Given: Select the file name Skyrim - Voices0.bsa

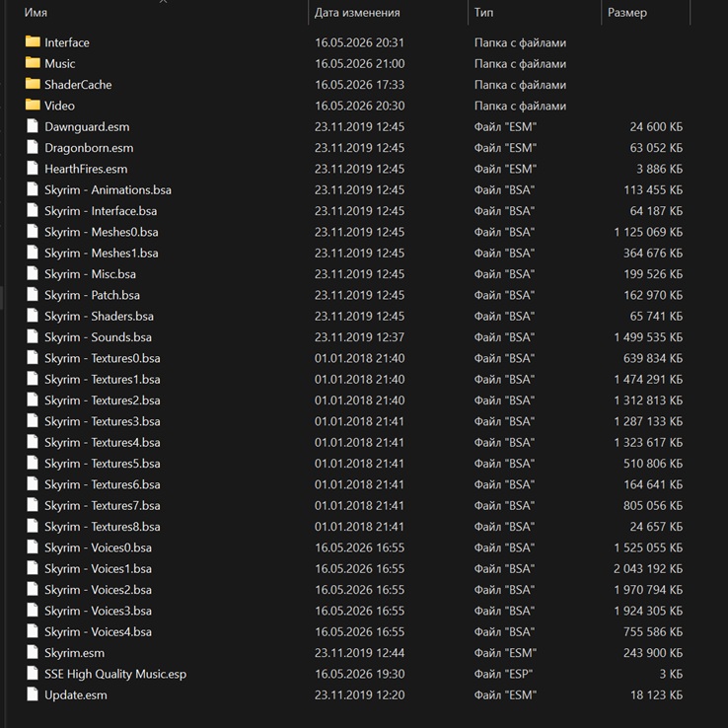Looking at the screenshot, I should [x=98, y=547].
